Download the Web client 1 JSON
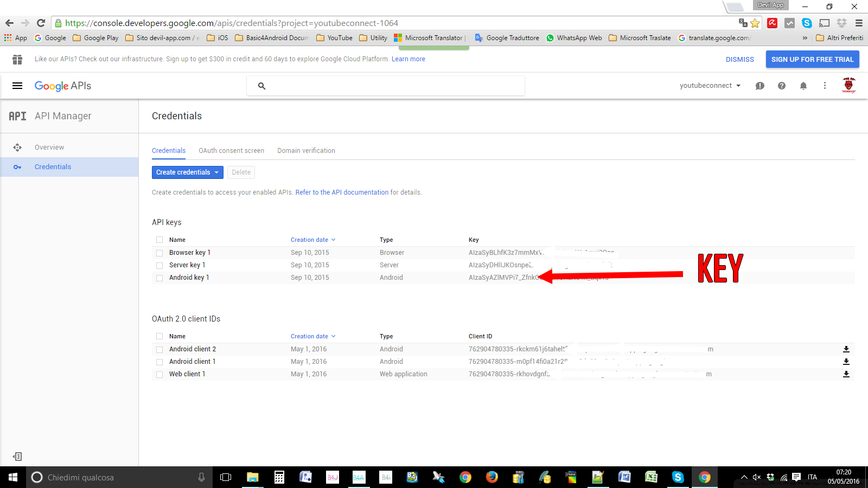The image size is (868, 488). (x=846, y=374)
